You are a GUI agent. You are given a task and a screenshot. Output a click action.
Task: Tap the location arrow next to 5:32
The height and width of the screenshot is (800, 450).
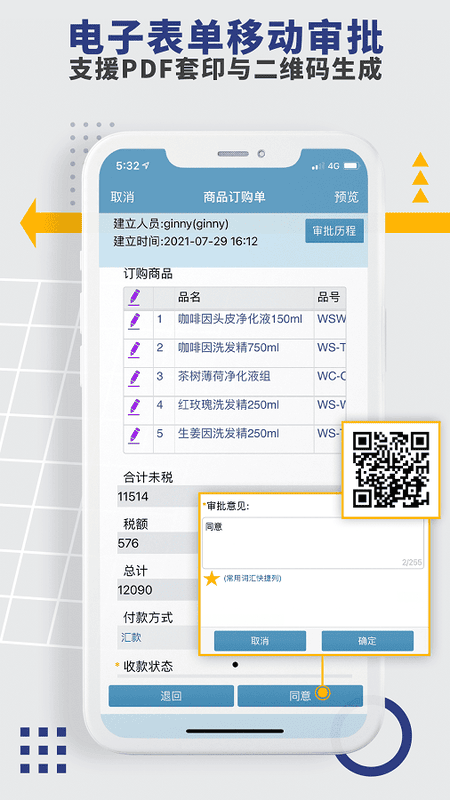point(146,166)
